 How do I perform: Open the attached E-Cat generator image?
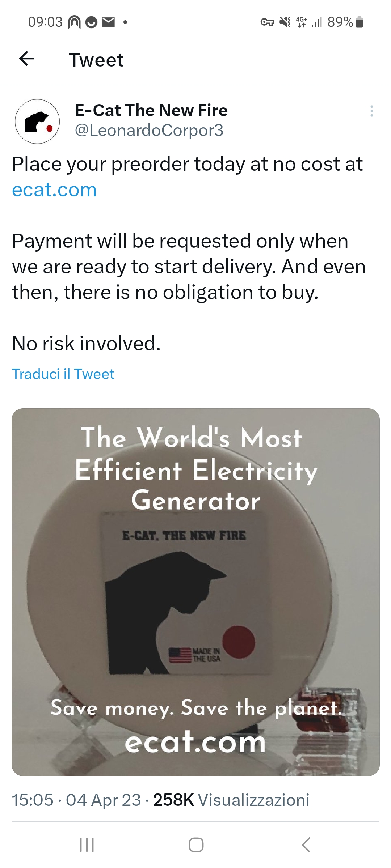pyautogui.click(x=195, y=592)
